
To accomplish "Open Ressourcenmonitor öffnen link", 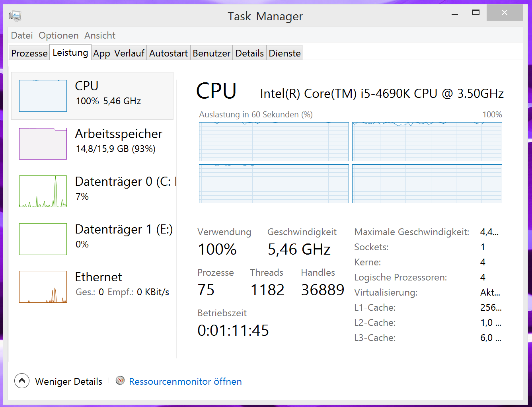I will click(185, 382).
